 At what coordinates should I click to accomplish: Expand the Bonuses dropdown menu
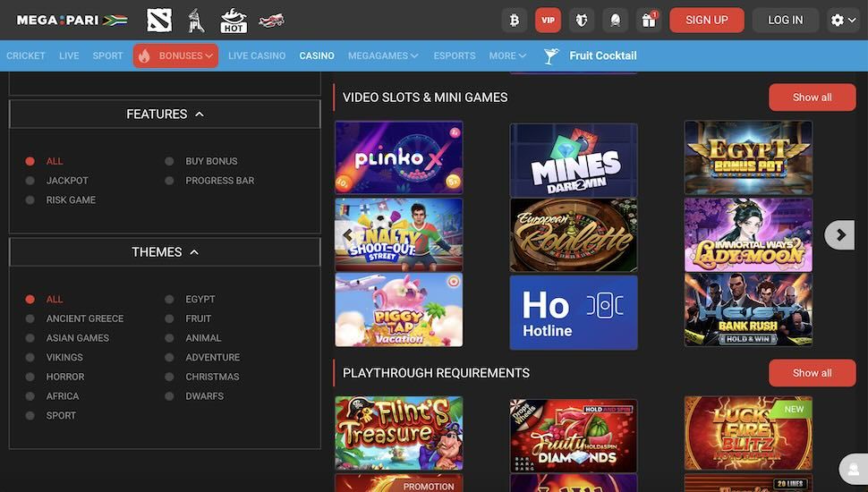(x=175, y=55)
